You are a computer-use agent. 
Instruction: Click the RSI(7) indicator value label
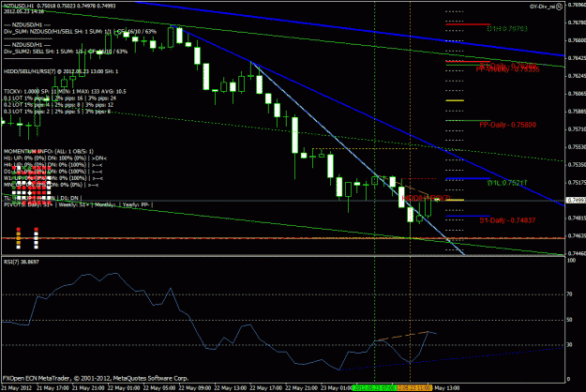click(x=22, y=262)
